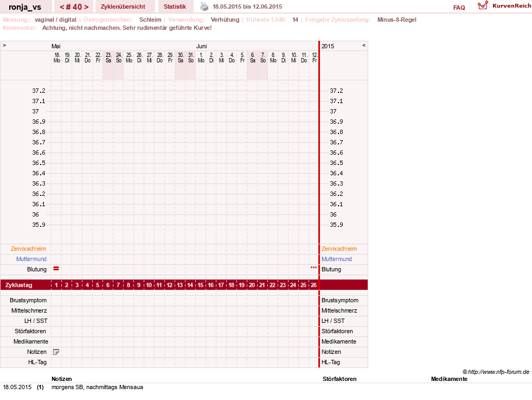Click the Minus-8-Regel value

pos(396,20)
